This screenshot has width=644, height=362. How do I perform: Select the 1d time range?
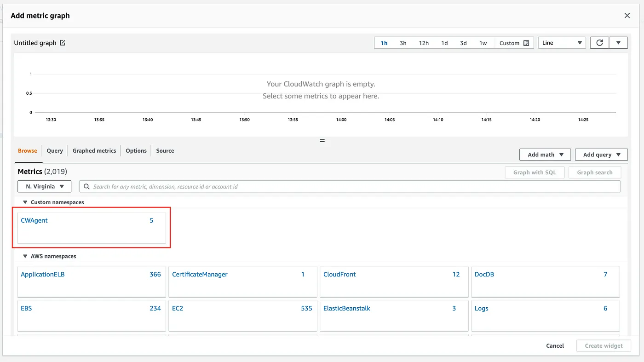point(444,43)
